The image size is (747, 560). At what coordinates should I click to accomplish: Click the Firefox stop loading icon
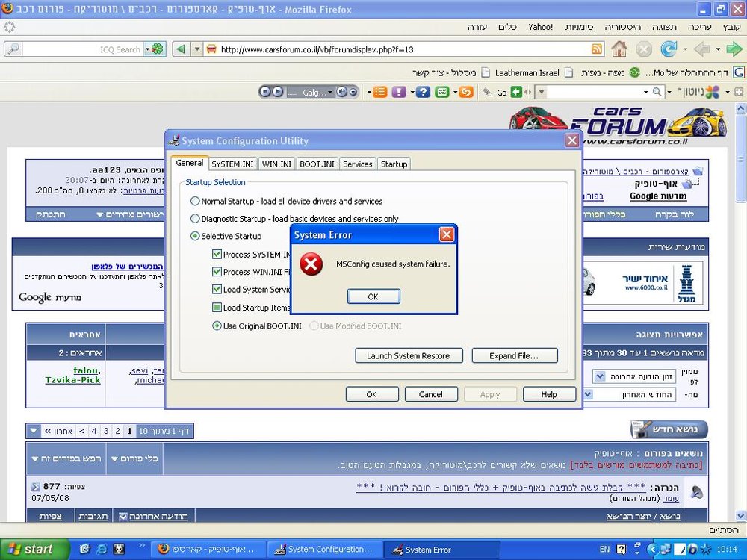click(x=644, y=49)
